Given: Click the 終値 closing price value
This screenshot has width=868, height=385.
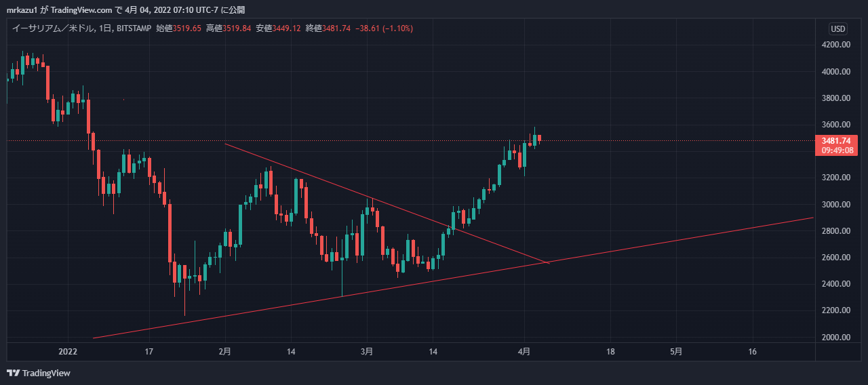Looking at the screenshot, I should coord(337,28).
